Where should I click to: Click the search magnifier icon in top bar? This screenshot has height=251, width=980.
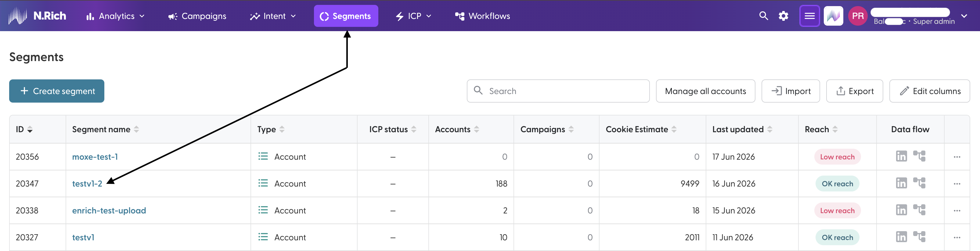[x=764, y=16]
